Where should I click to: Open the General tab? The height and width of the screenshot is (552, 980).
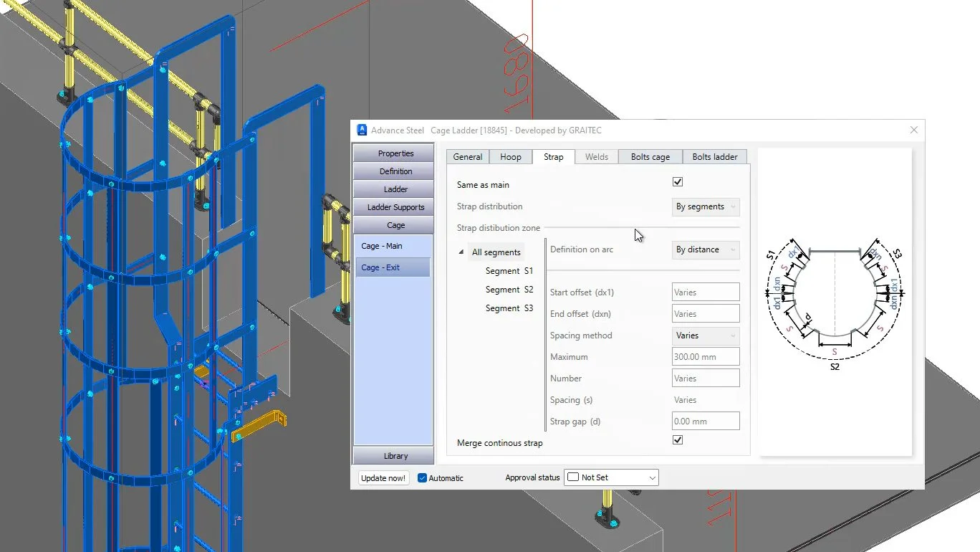click(x=467, y=157)
